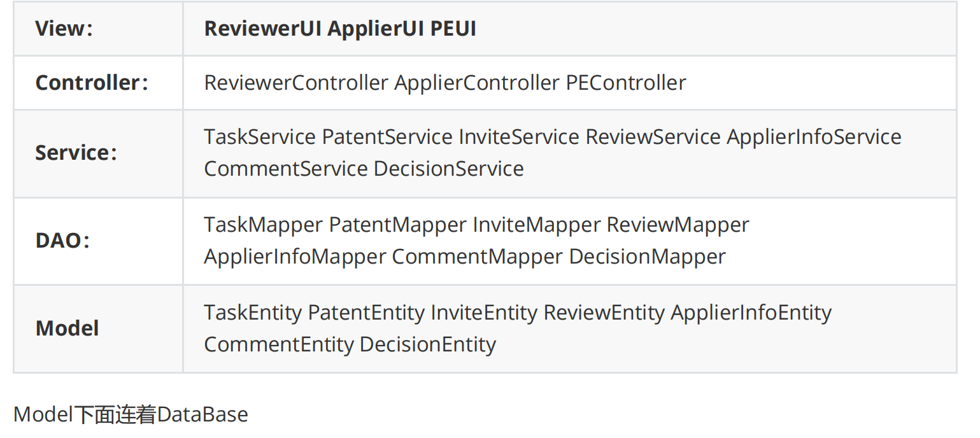Select the ApplierInfoEntity text
Viewport: 980px width, 438px height.
coord(751,313)
